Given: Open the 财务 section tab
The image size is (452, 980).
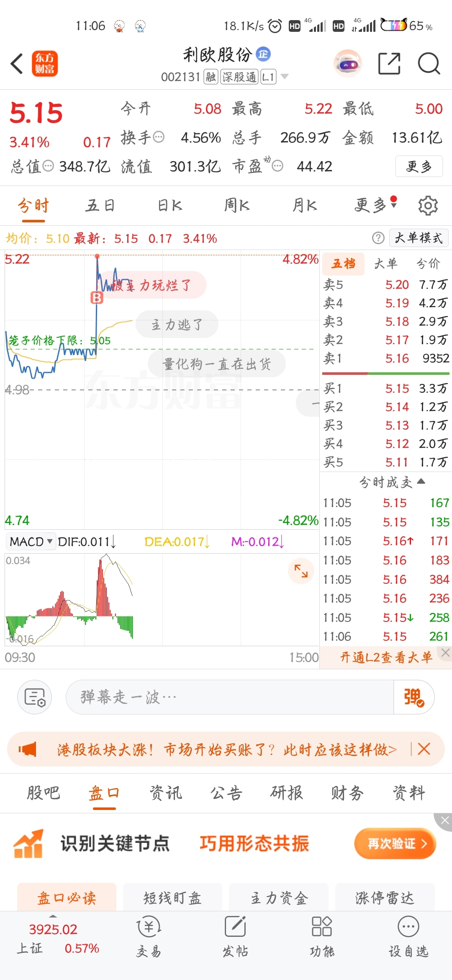Looking at the screenshot, I should pyautogui.click(x=347, y=793).
